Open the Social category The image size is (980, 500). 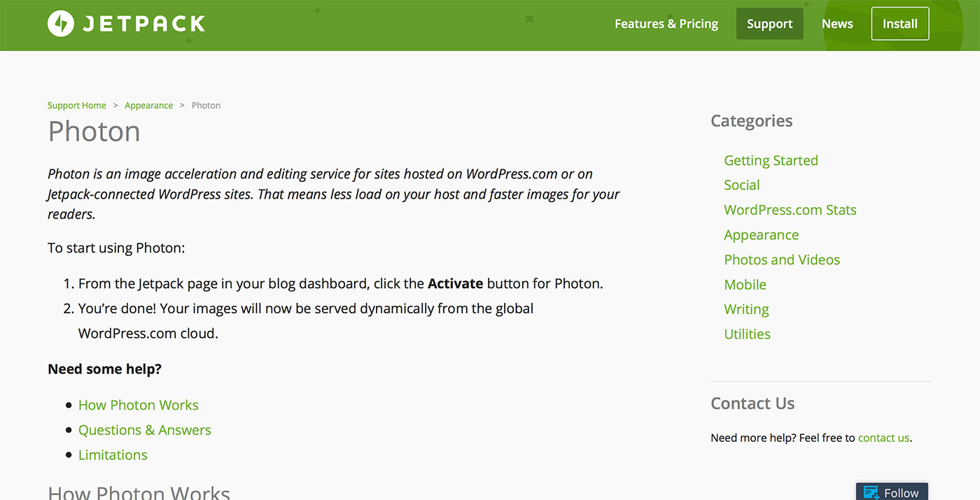(x=742, y=185)
